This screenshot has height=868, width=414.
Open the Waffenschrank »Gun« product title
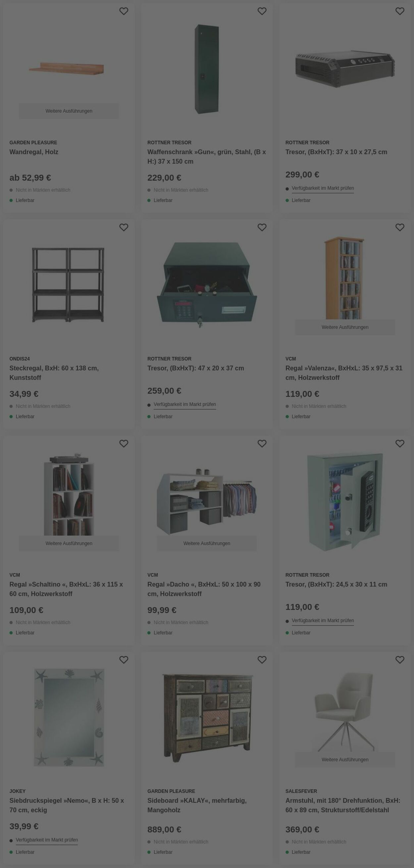(206, 157)
